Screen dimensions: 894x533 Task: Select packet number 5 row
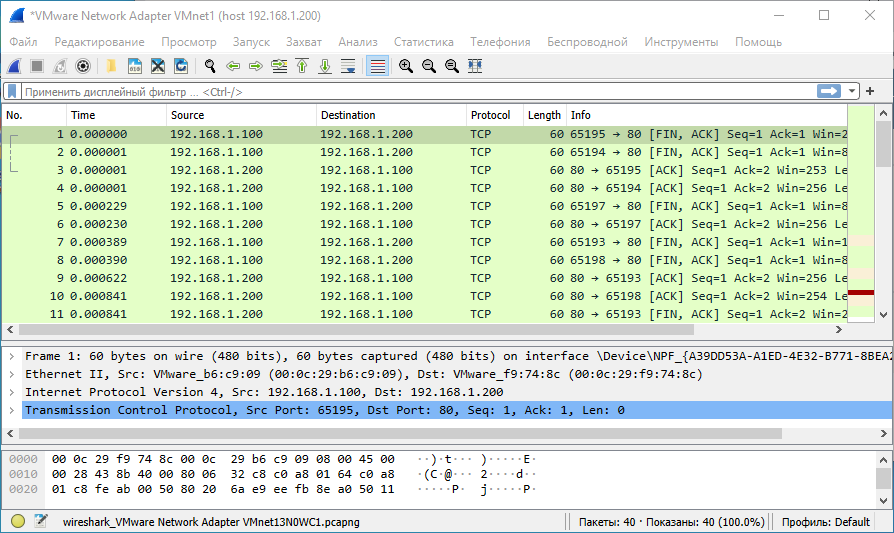[425, 206]
